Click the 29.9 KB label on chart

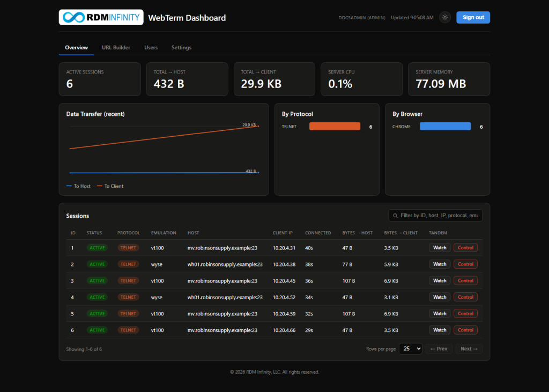pyautogui.click(x=249, y=125)
